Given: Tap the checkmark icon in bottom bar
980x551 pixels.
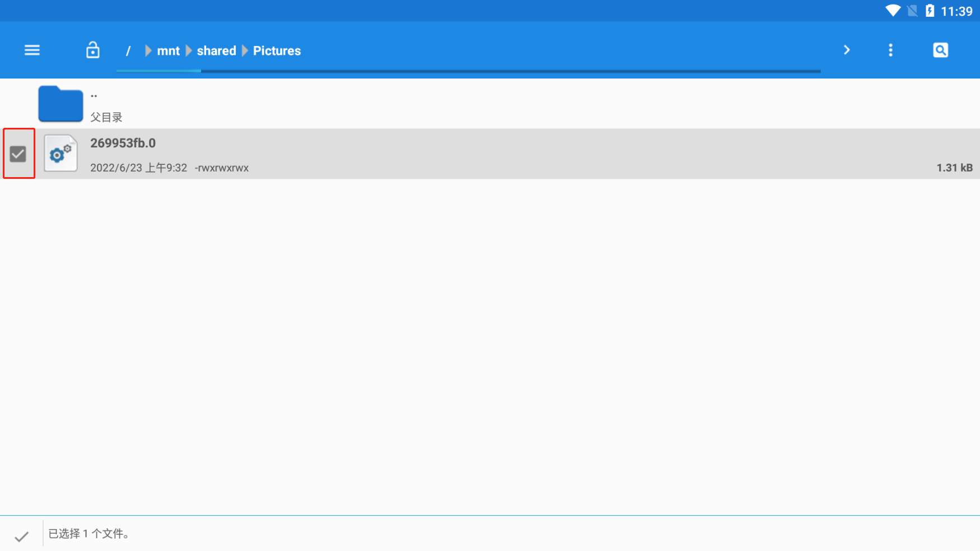Looking at the screenshot, I should pos(21,536).
